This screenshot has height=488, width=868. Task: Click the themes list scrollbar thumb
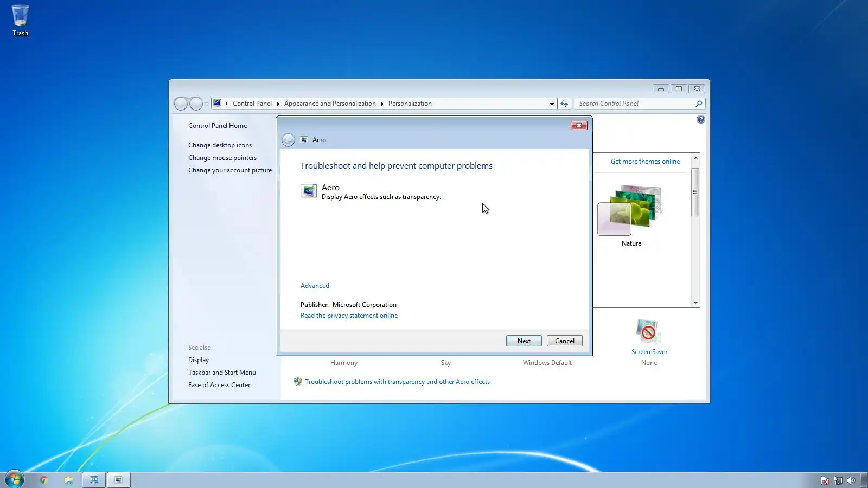[695, 192]
